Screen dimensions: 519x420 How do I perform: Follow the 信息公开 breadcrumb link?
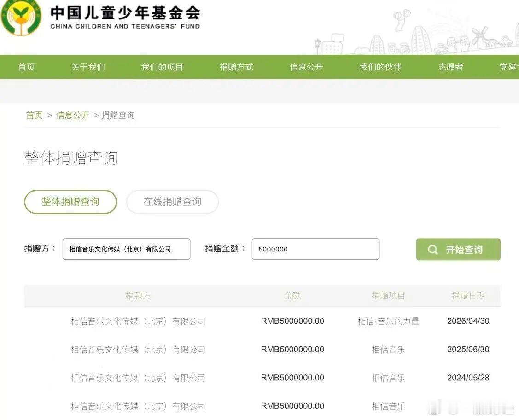tap(73, 115)
